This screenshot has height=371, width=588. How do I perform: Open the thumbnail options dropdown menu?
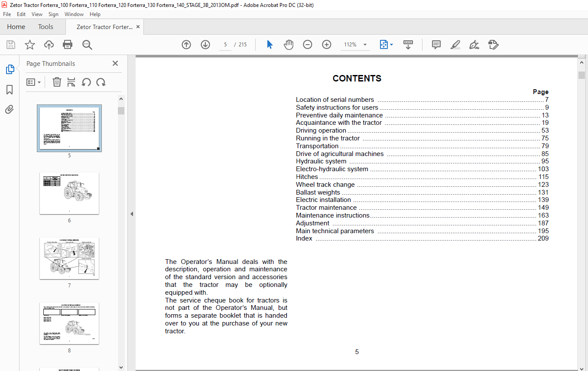click(34, 82)
